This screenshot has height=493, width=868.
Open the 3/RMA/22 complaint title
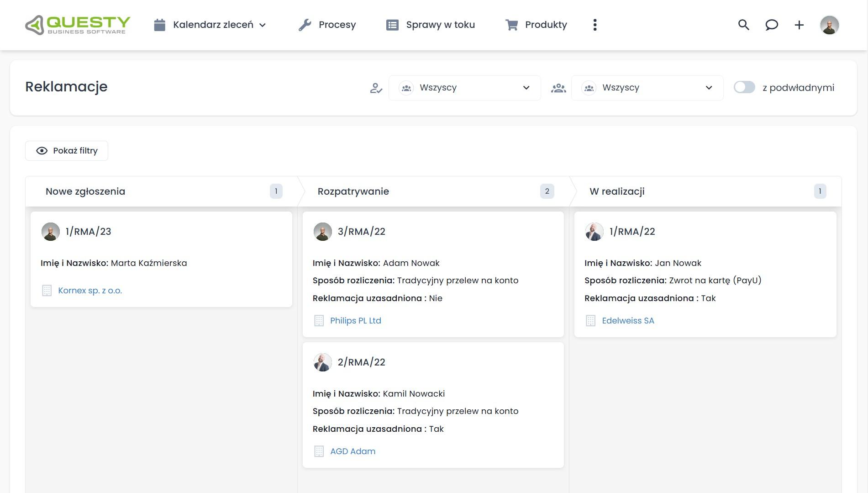tap(361, 232)
